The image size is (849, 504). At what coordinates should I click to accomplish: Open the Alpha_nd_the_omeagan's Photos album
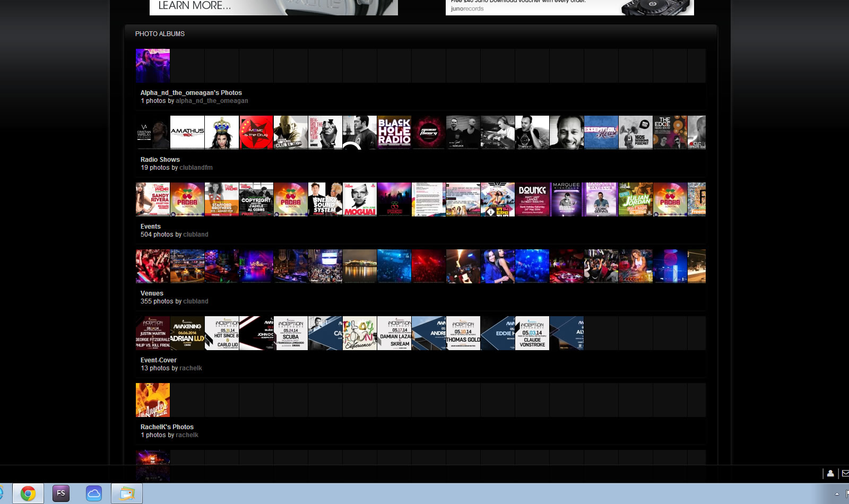pyautogui.click(x=191, y=93)
